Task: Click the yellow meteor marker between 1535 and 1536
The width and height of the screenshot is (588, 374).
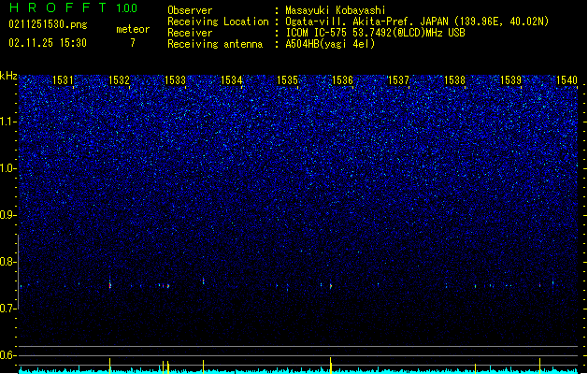Action: coord(330,366)
